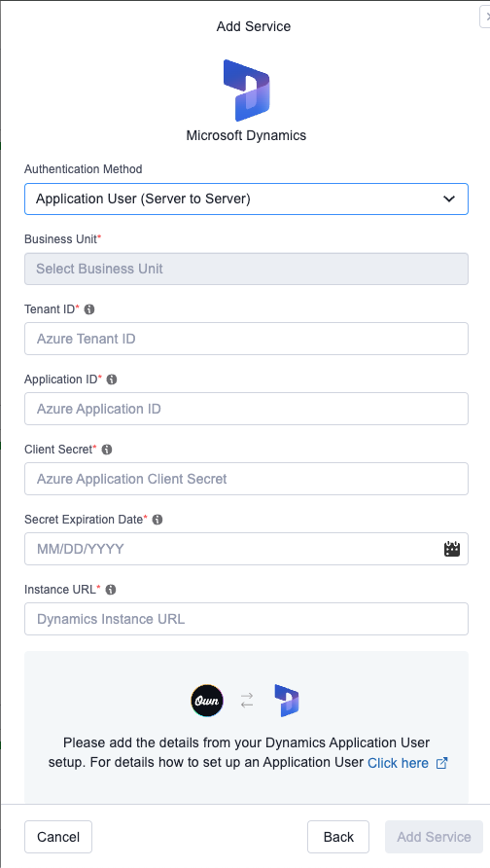
Task: Click the Secret Expiration Date label
Action: (x=84, y=520)
